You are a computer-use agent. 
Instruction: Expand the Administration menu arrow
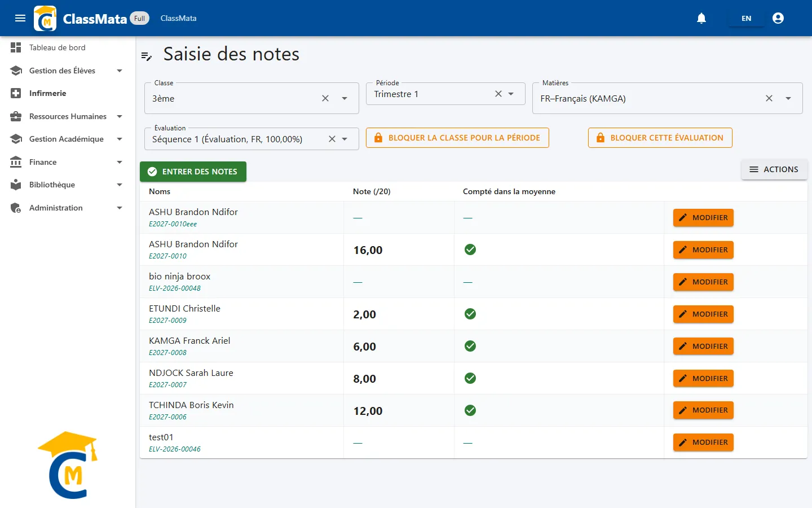(x=120, y=208)
